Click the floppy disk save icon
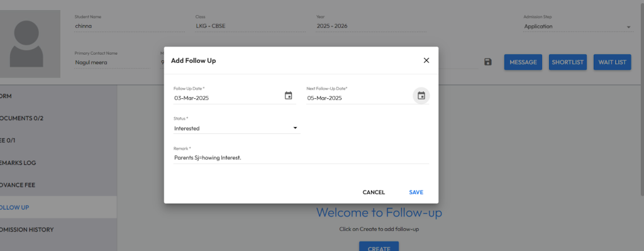This screenshot has width=644, height=251. pos(488,62)
